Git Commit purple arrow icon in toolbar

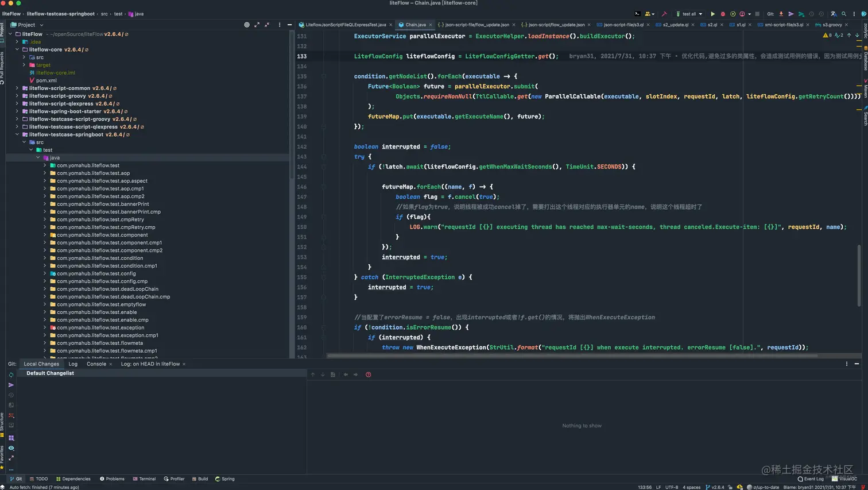tap(791, 14)
